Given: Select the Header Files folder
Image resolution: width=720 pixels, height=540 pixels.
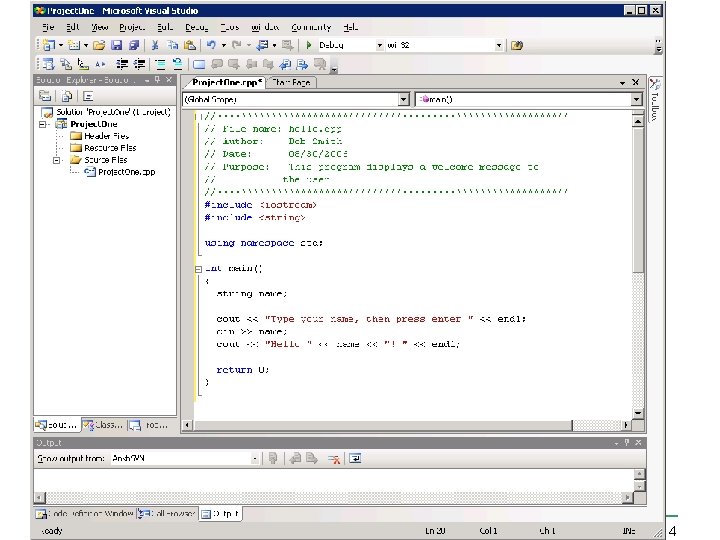Looking at the screenshot, I should (x=106, y=136).
